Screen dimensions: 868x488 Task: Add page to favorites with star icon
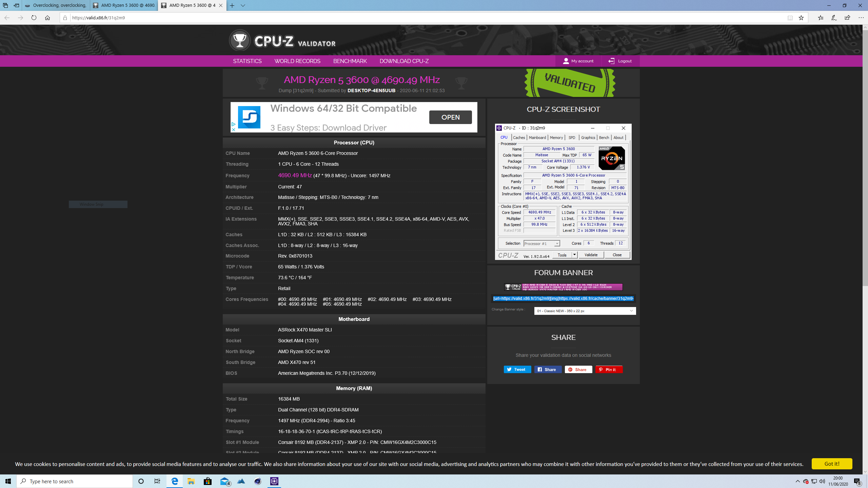[x=801, y=18]
